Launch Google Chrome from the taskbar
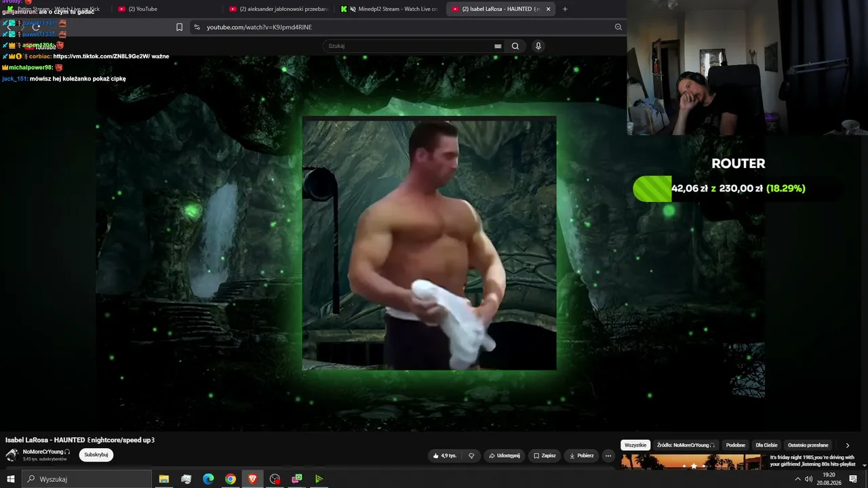 click(x=231, y=479)
